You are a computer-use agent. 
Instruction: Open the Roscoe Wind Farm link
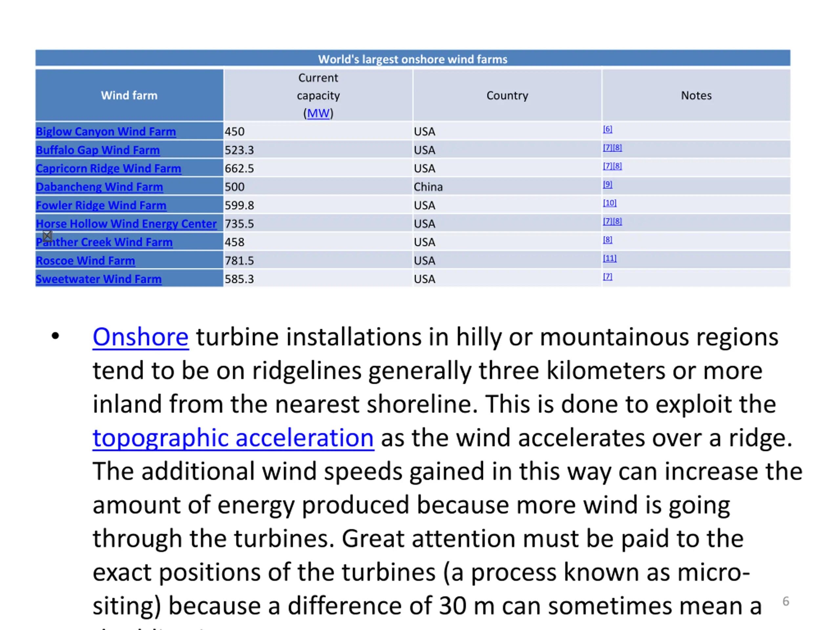coord(85,261)
